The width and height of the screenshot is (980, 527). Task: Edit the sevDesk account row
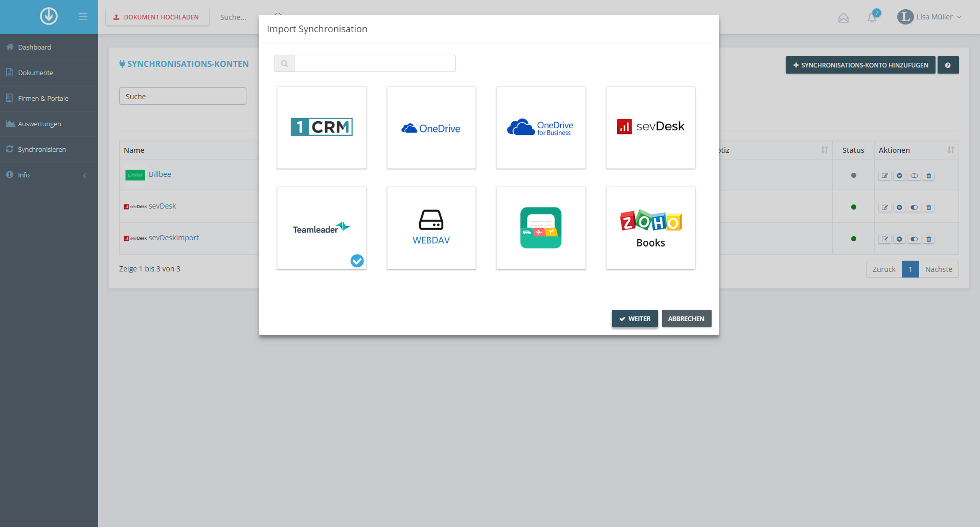point(885,208)
